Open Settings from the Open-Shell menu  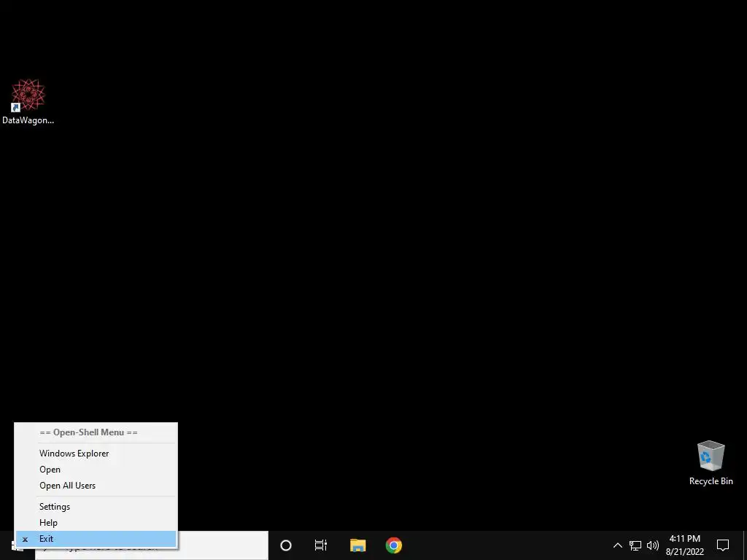tap(96, 507)
